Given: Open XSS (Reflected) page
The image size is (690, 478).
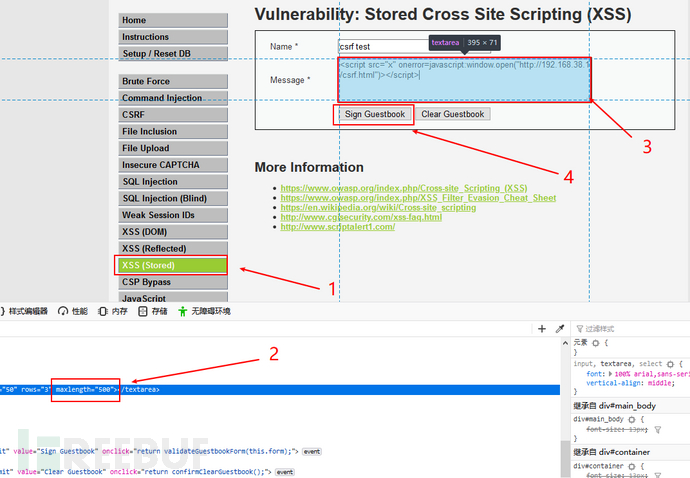Looking at the screenshot, I should coord(173,249).
